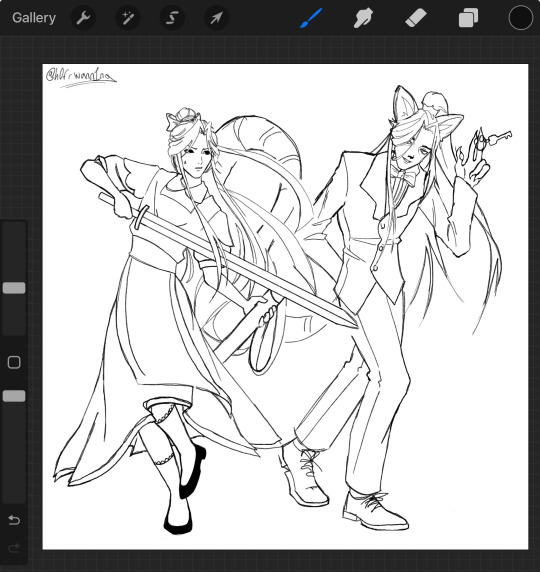Open the Layers panel
Viewport: 540px width, 572px height.
468,18
